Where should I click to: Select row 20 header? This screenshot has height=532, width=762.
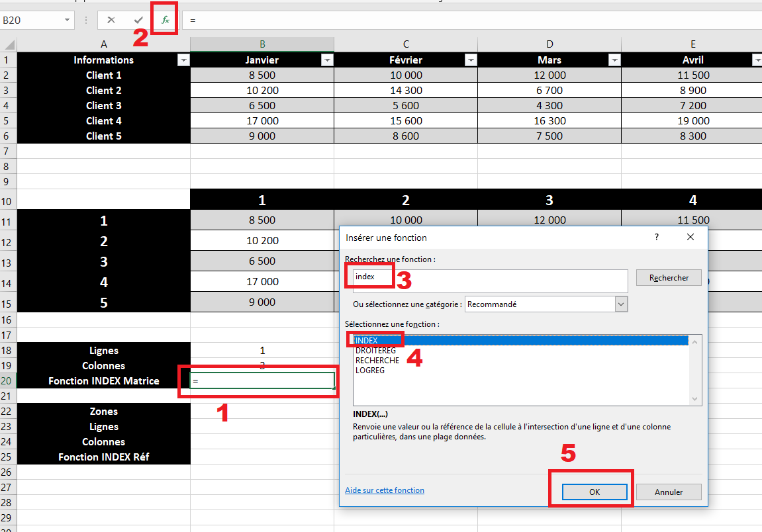pyautogui.click(x=8, y=381)
